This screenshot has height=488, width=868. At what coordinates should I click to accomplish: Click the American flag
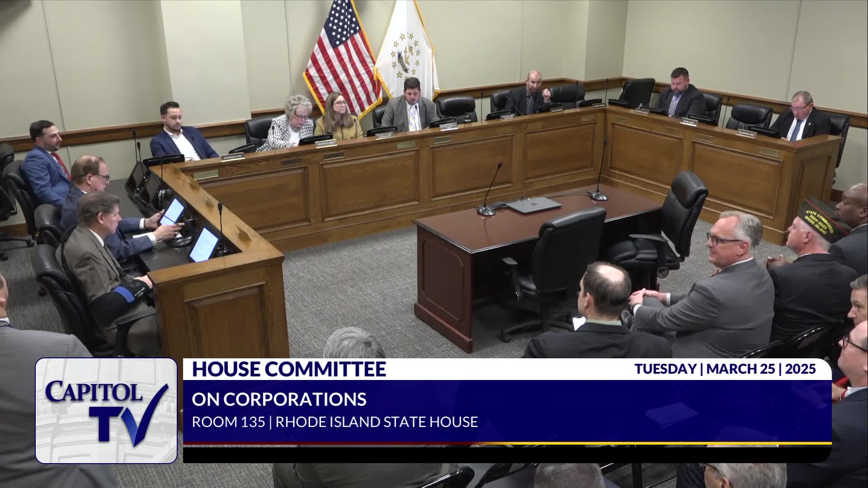341,54
